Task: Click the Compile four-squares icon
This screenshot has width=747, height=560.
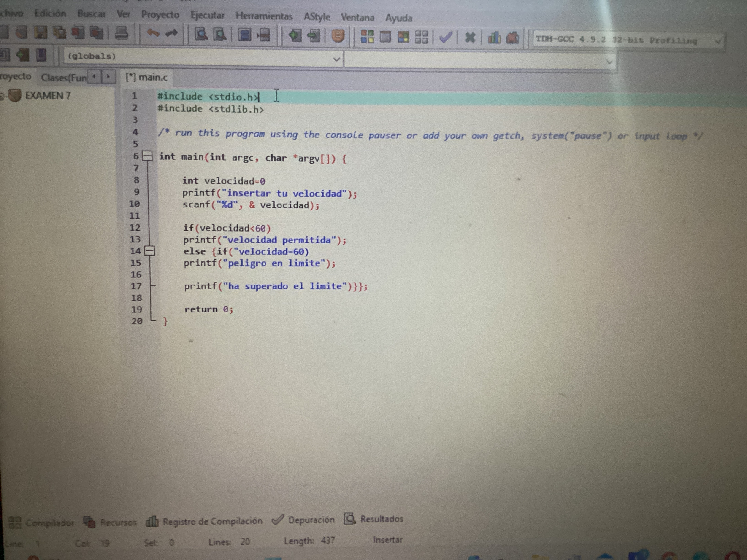Action: pyautogui.click(x=367, y=36)
